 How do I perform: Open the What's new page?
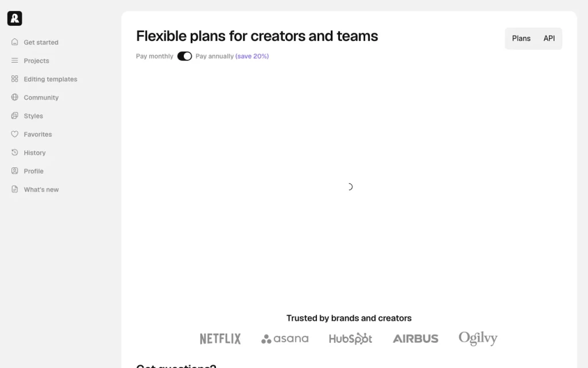tap(41, 190)
